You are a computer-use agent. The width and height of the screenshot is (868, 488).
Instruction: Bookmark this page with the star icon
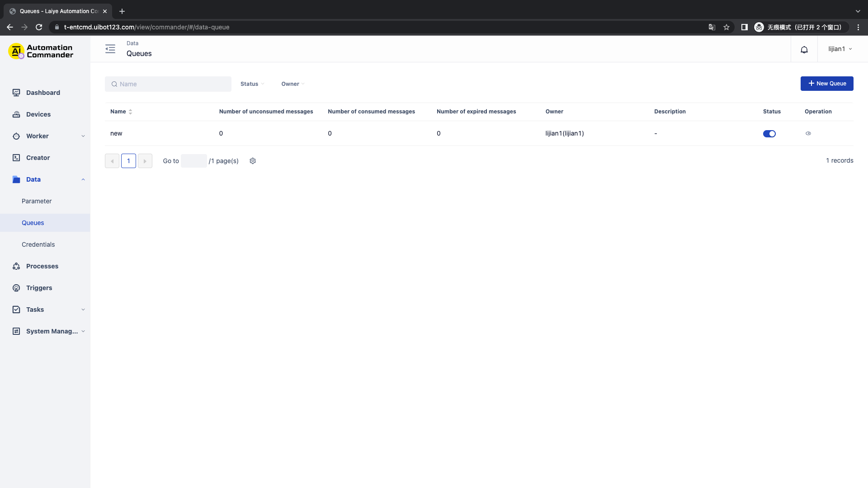[726, 27]
